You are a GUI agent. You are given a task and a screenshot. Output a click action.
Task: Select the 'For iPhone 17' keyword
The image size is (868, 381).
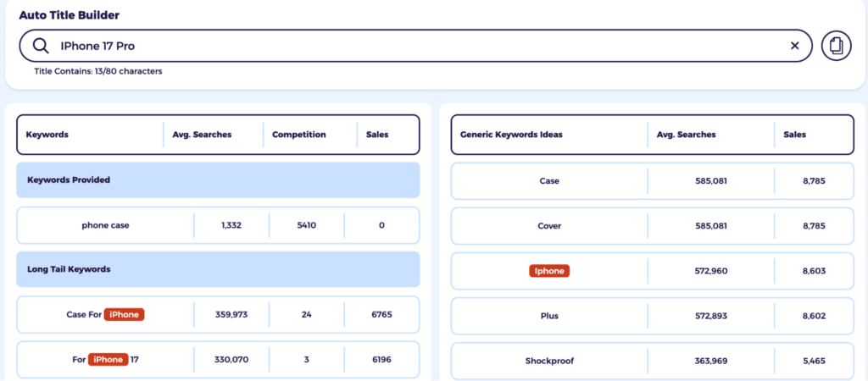[218, 360]
